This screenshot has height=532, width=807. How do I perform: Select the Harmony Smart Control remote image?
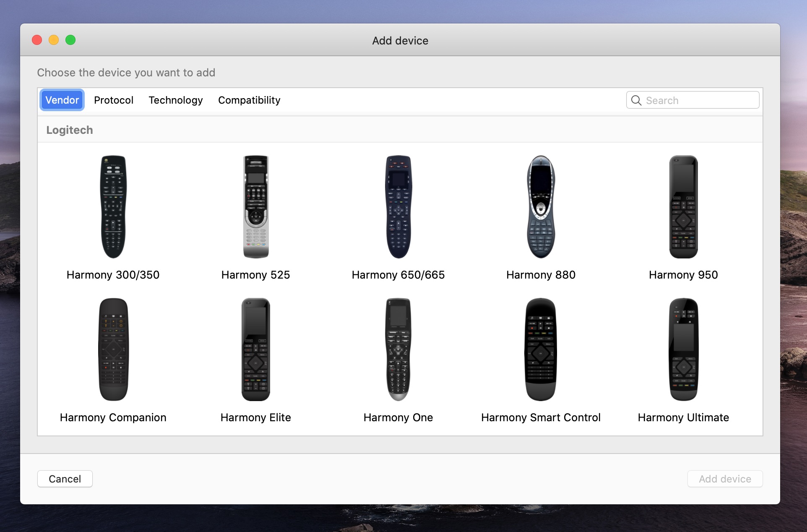541,349
